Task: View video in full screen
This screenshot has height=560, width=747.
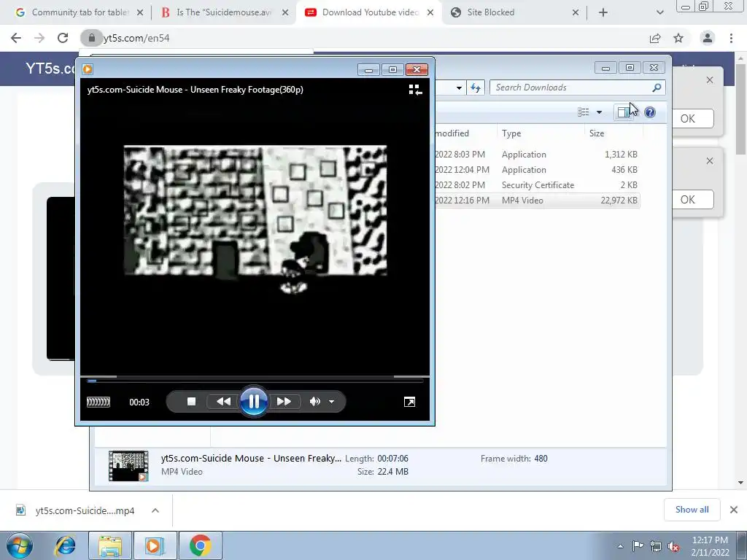Action: (x=409, y=402)
